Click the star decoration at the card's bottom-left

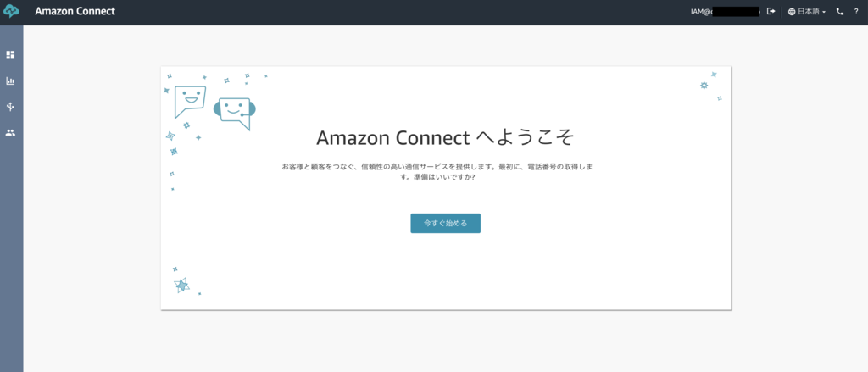181,285
